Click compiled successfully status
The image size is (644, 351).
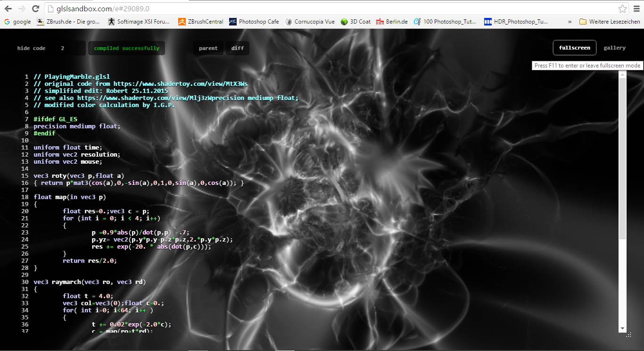pyautogui.click(x=126, y=48)
